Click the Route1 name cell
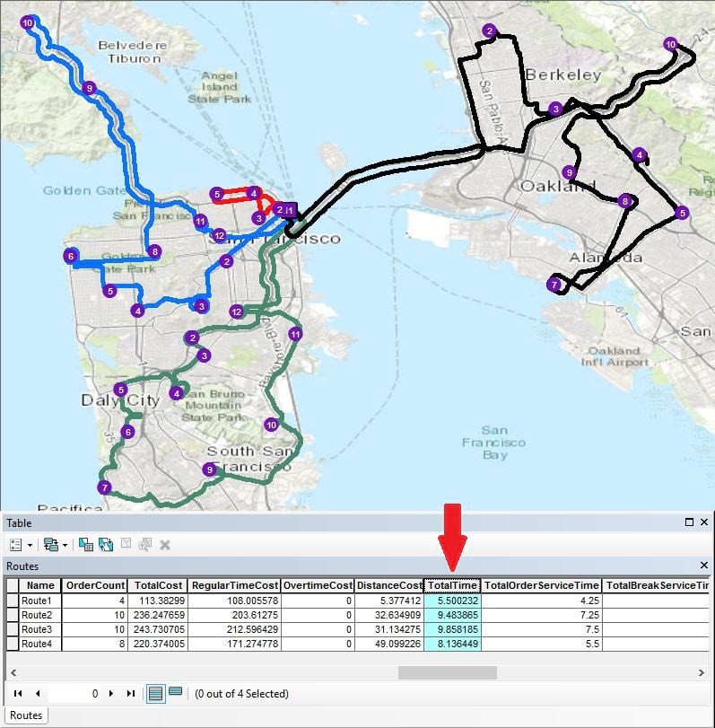This screenshot has height=728, width=715. click(40, 601)
